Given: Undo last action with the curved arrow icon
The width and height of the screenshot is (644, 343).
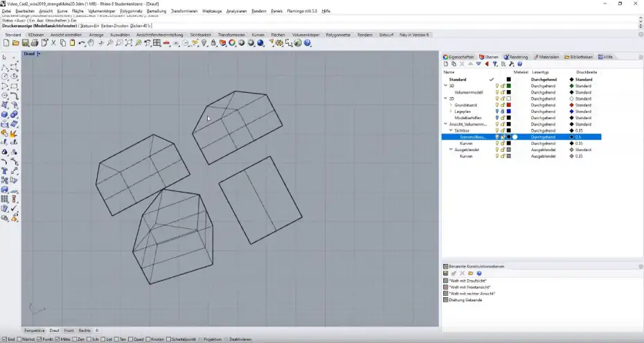Looking at the screenshot, I should click(x=82, y=43).
